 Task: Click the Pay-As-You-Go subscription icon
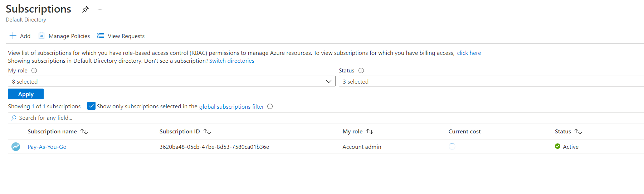(x=16, y=147)
